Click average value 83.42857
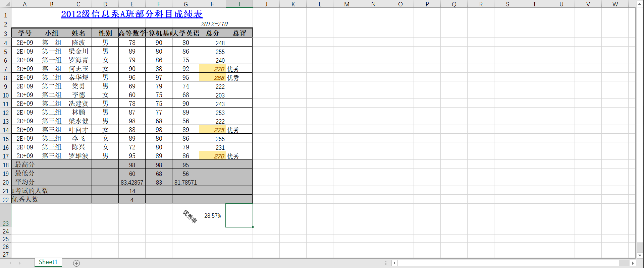Screen dimensions: 644x268 [132, 182]
